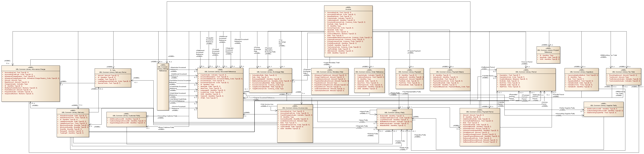644x154 pixels.
Task: Click the Project Reference class box
Action: click(548, 54)
